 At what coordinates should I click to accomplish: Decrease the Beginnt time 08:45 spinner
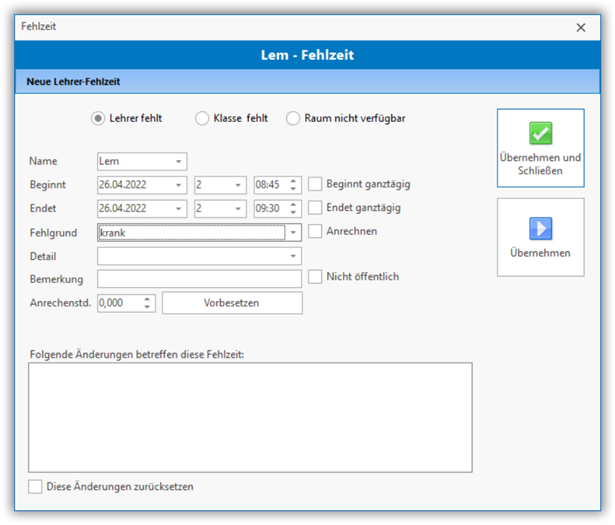coord(293,189)
